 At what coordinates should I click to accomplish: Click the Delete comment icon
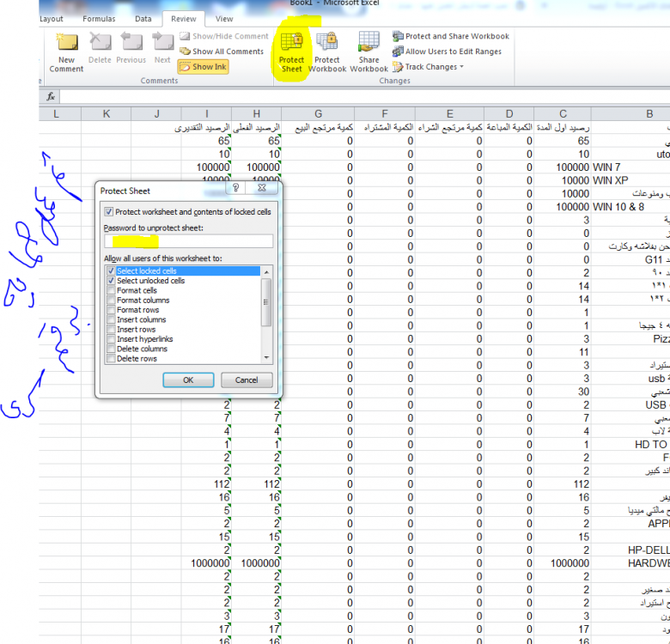(x=100, y=48)
